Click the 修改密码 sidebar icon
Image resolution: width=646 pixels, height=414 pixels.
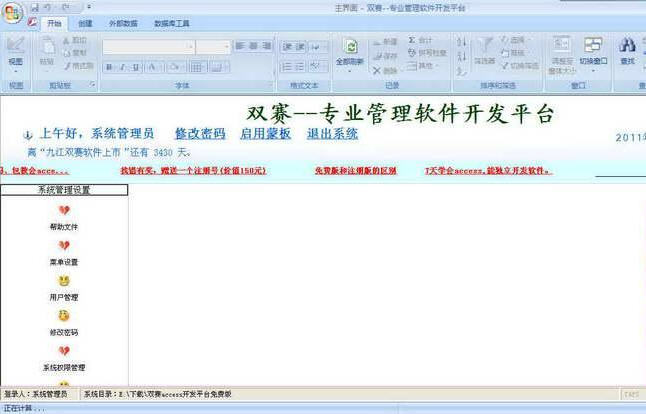pyautogui.click(x=64, y=316)
